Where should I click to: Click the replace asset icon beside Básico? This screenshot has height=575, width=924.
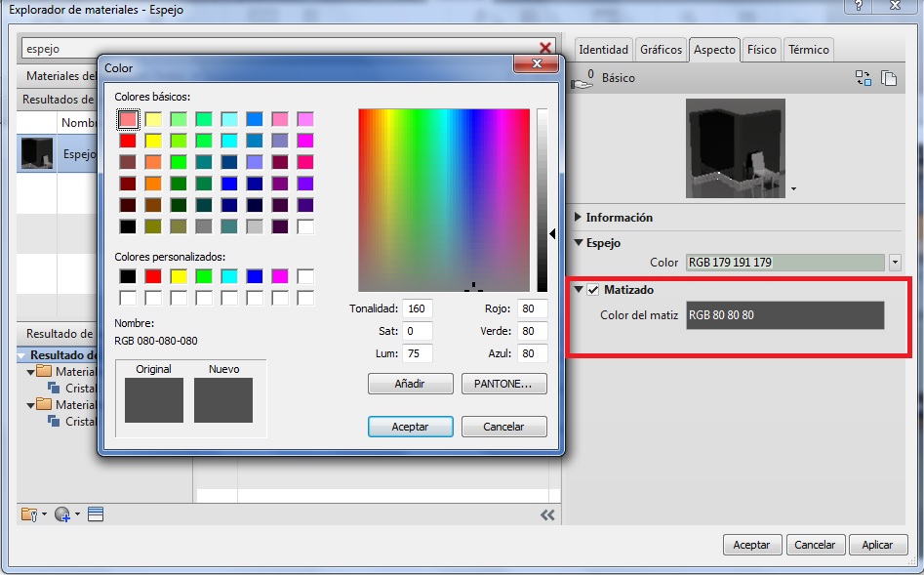tap(864, 78)
